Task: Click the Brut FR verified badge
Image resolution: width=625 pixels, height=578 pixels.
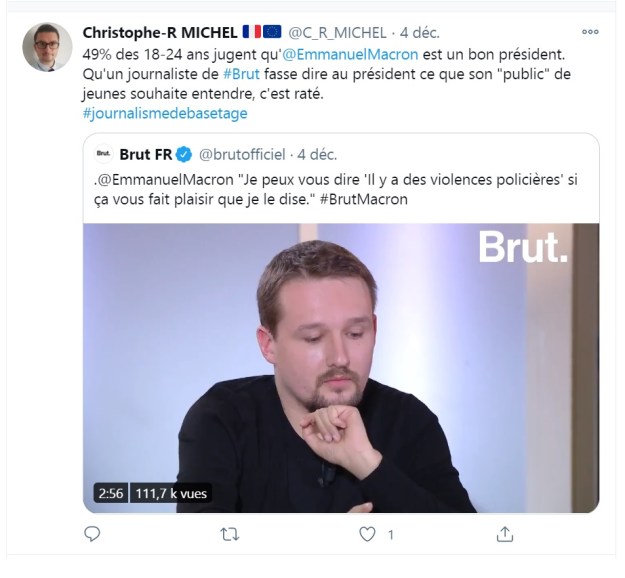Action: 185,154
